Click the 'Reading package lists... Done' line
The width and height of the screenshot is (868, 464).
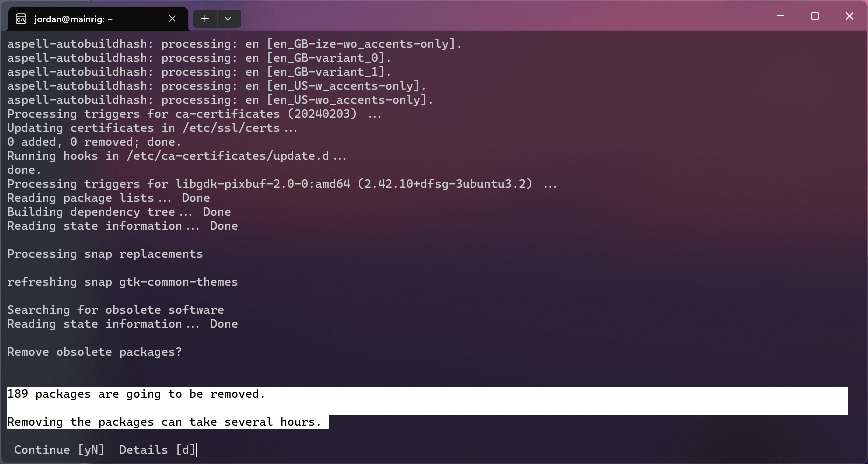tap(108, 198)
